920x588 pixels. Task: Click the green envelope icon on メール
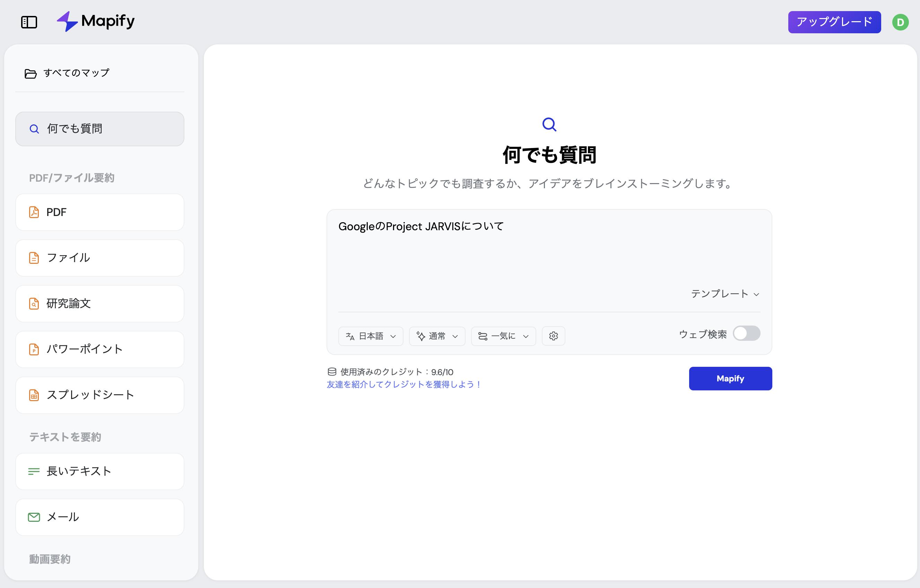[34, 517]
